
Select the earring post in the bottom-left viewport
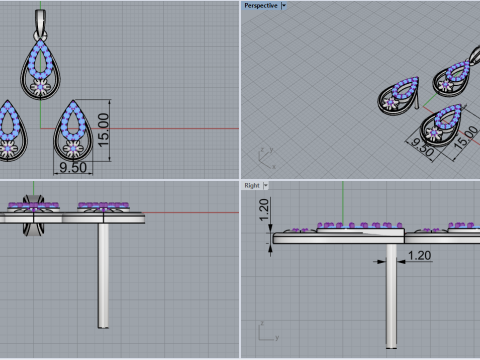pos(103,276)
